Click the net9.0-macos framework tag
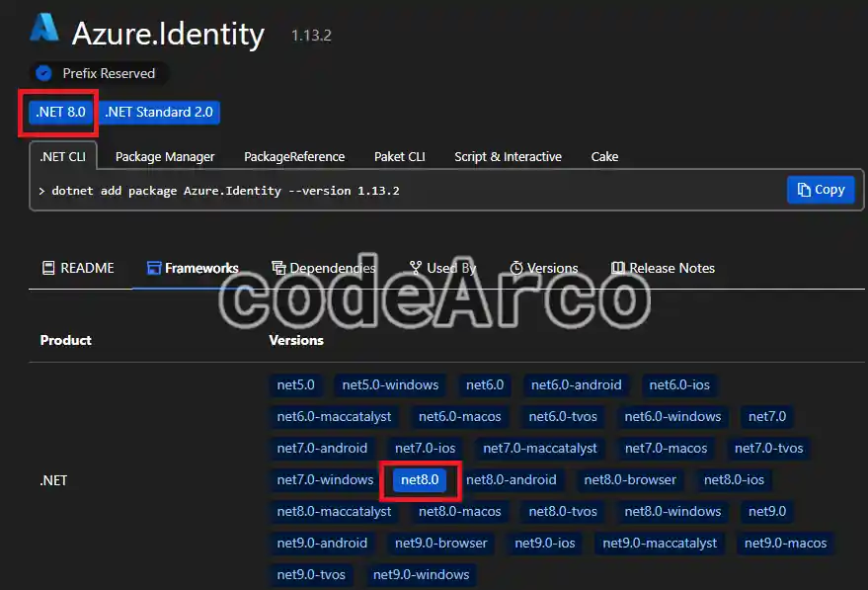 [x=785, y=543]
